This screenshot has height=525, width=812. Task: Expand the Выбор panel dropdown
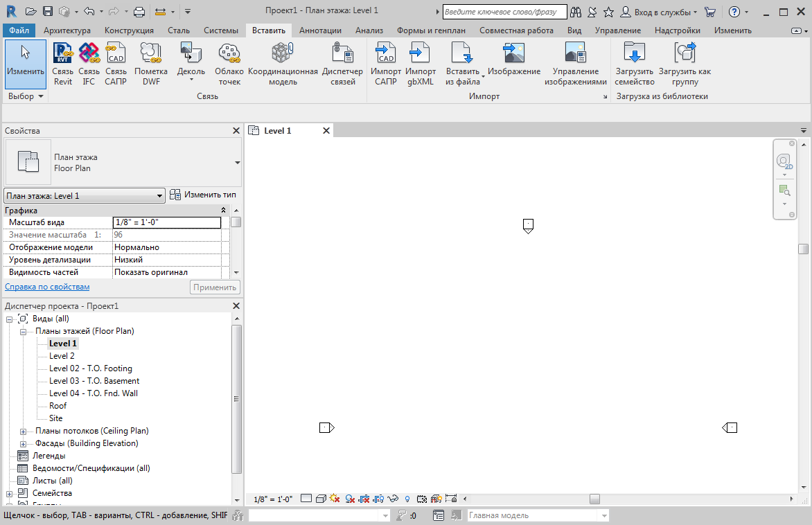pyautogui.click(x=41, y=96)
